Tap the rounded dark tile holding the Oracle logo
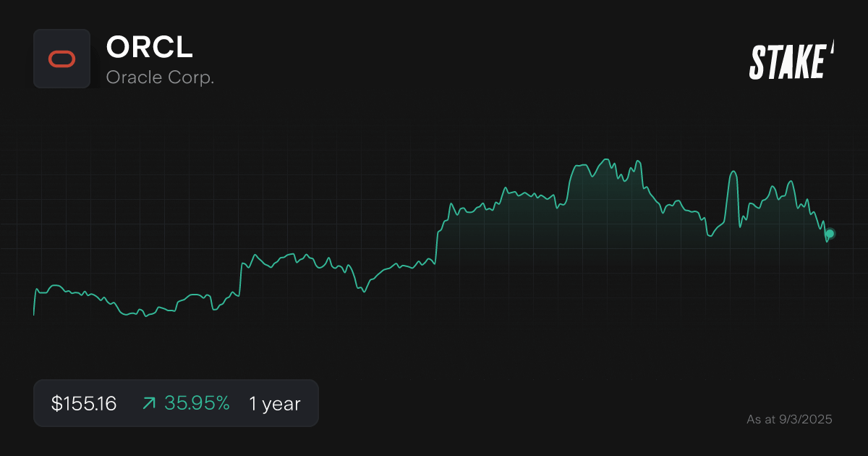The height and width of the screenshot is (456, 868). pos(61,59)
